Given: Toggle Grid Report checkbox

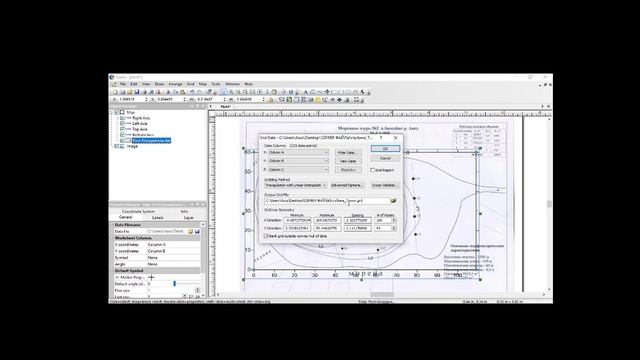Looking at the screenshot, I should point(372,170).
